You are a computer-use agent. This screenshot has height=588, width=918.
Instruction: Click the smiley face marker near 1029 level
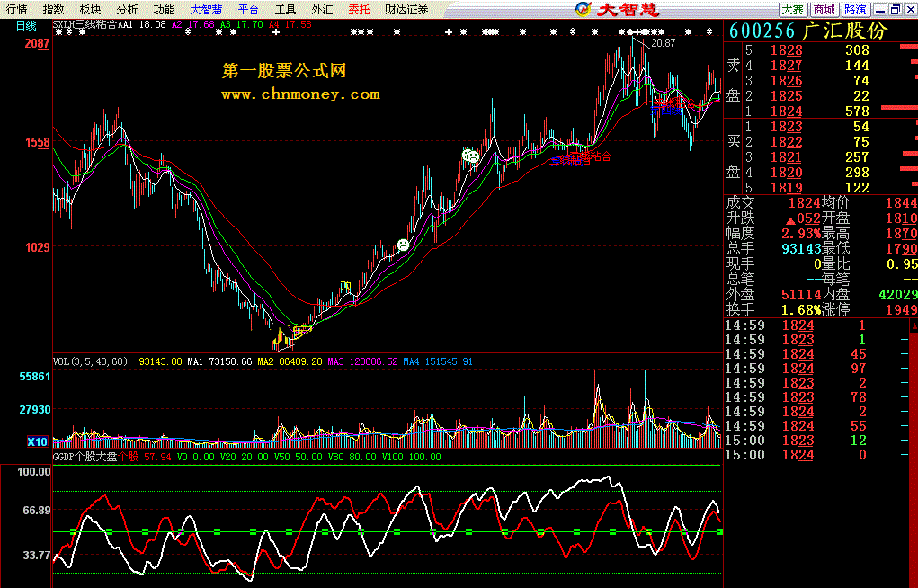tap(403, 245)
